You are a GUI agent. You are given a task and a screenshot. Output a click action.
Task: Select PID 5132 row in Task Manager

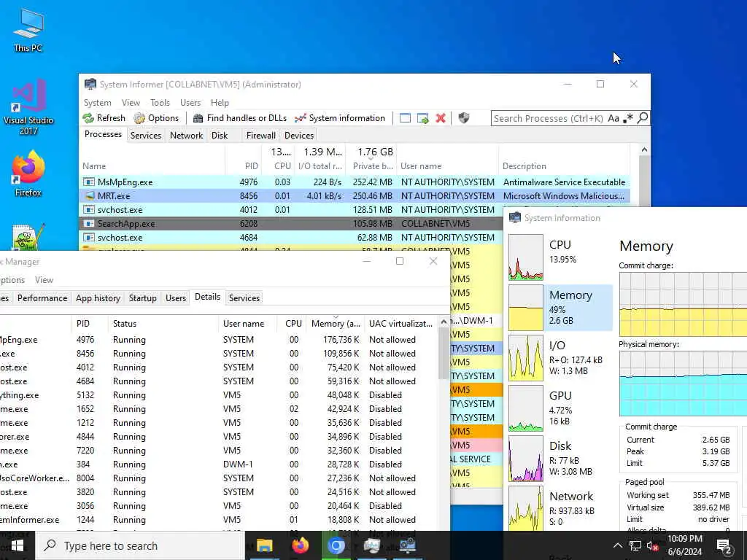click(x=219, y=395)
